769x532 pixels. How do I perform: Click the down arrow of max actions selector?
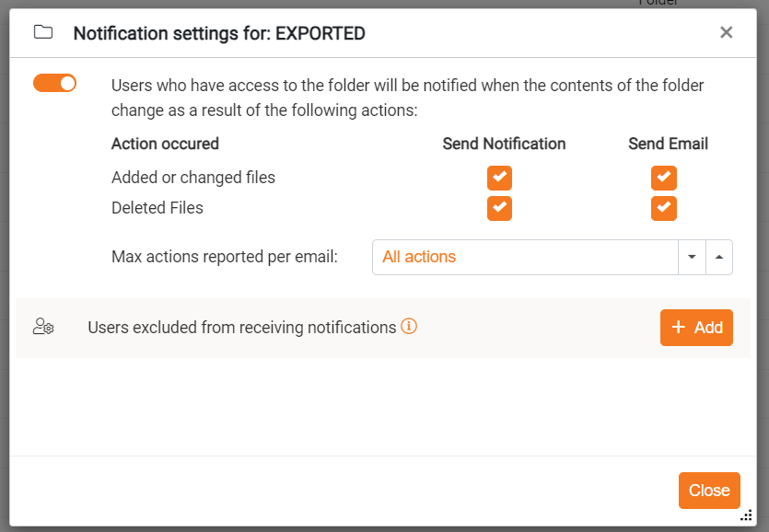point(692,258)
